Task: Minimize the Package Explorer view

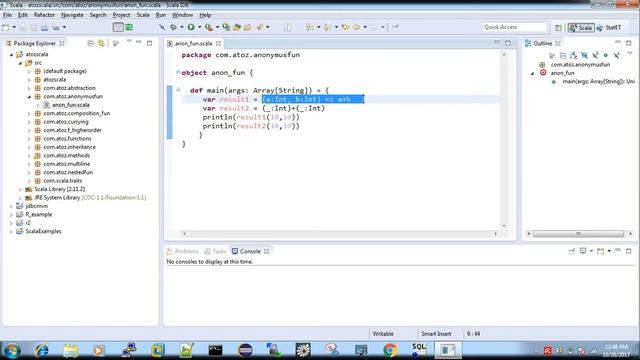Action: point(139,43)
